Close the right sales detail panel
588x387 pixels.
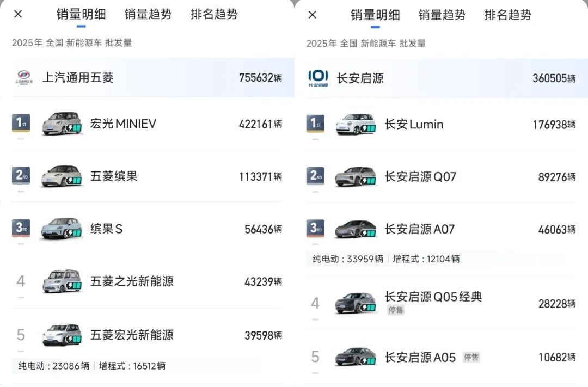coord(313,15)
